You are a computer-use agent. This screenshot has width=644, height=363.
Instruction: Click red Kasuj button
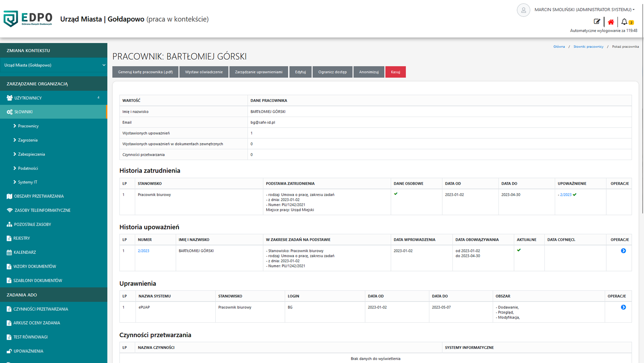click(395, 72)
